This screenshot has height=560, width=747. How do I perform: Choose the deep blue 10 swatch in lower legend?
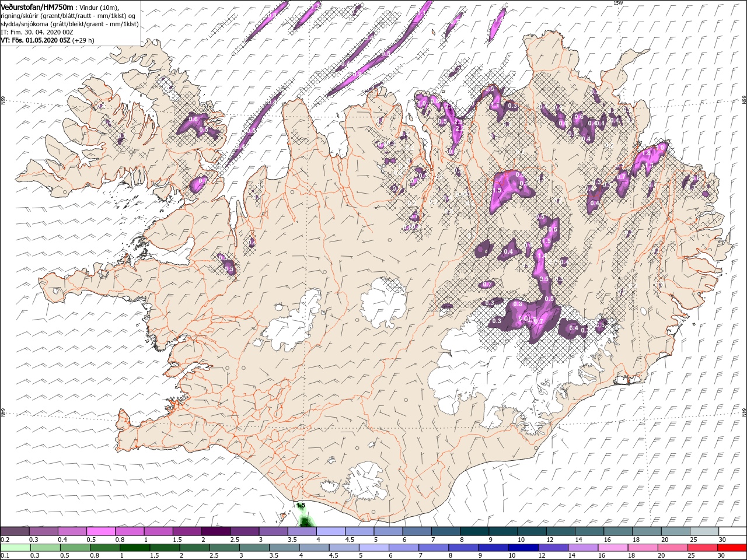(x=522, y=548)
